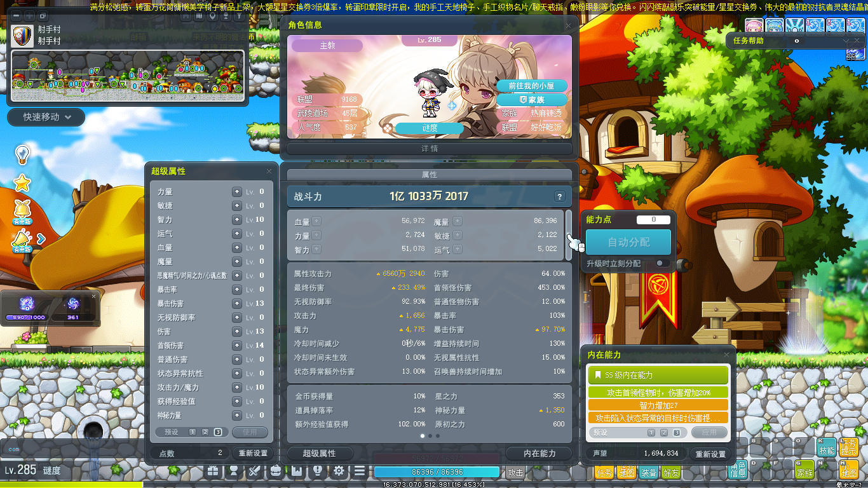This screenshot has width=868, height=488.
Task: Collapse the 属性 section header
Action: pos(430,175)
